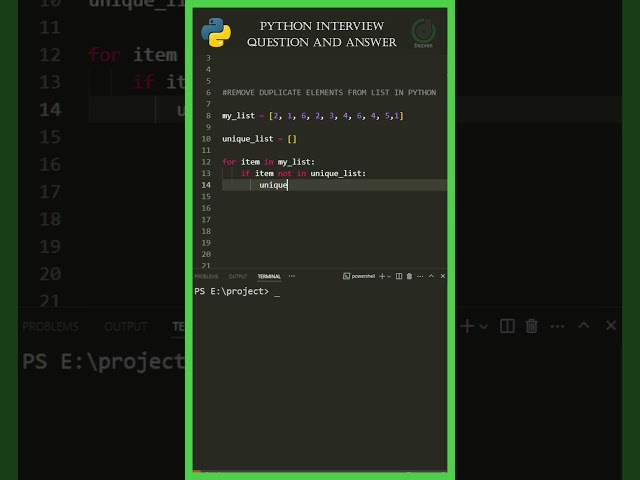Place cursor on my_list assignment line
Viewport: 640px width, 480px height.
pos(313,116)
